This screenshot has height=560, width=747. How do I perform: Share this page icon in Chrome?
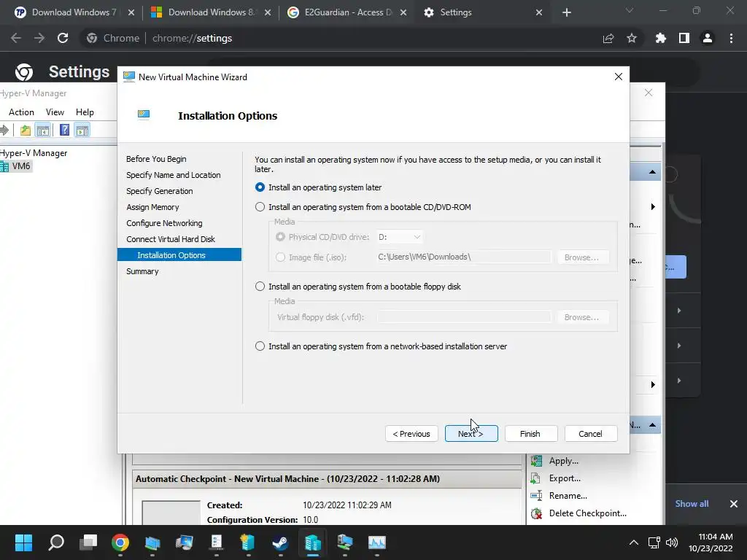coord(608,38)
